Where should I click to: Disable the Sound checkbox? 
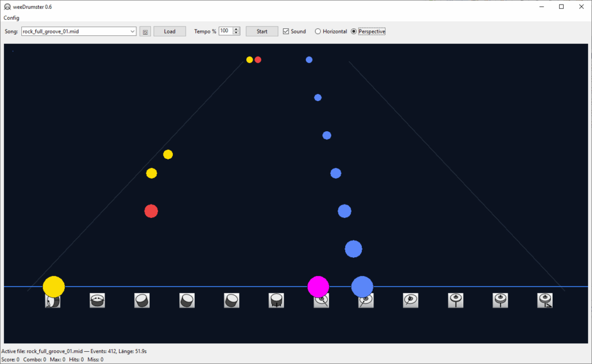(x=286, y=31)
